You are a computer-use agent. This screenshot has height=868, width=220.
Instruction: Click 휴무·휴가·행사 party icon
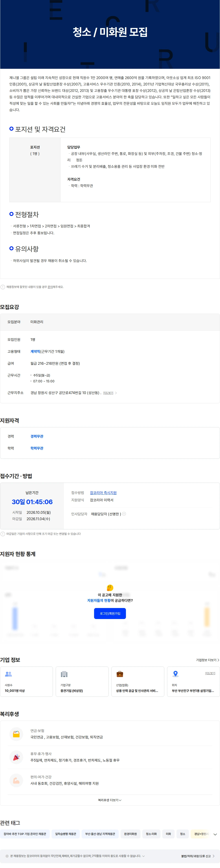coord(16,757)
